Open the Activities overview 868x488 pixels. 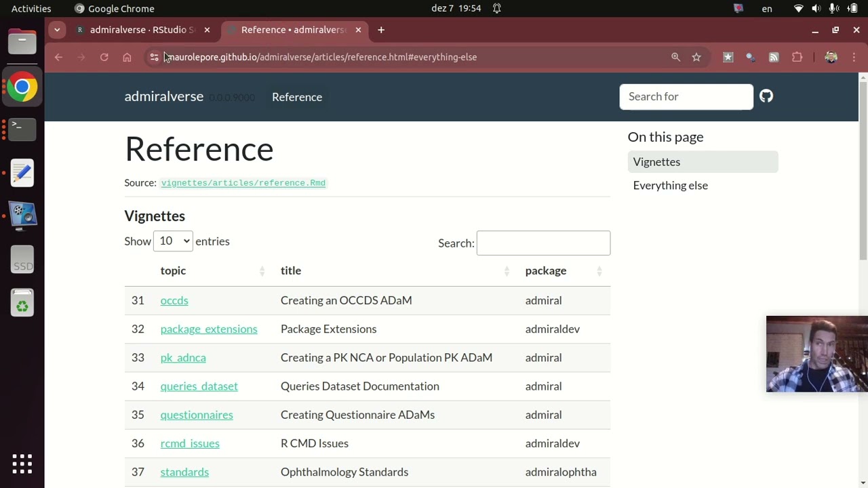click(x=31, y=8)
